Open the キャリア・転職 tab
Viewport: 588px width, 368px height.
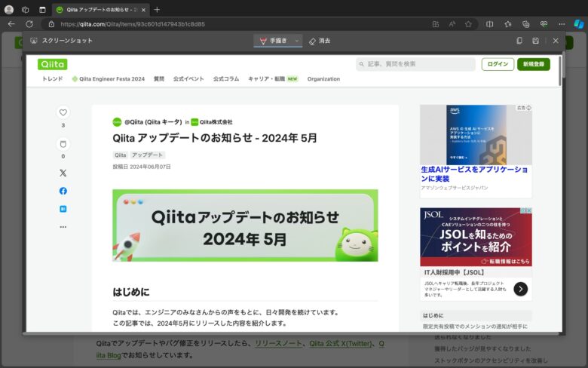273,78
